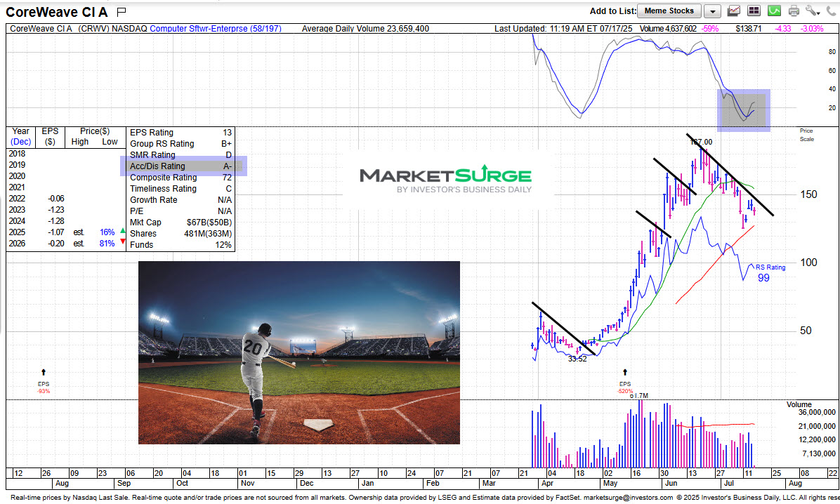Print the chart with the printer icon
840x504 pixels.
tap(794, 11)
